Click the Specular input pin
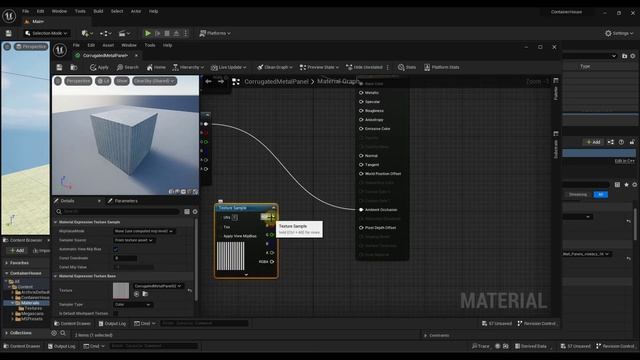The height and width of the screenshot is (360, 640). pyautogui.click(x=361, y=102)
